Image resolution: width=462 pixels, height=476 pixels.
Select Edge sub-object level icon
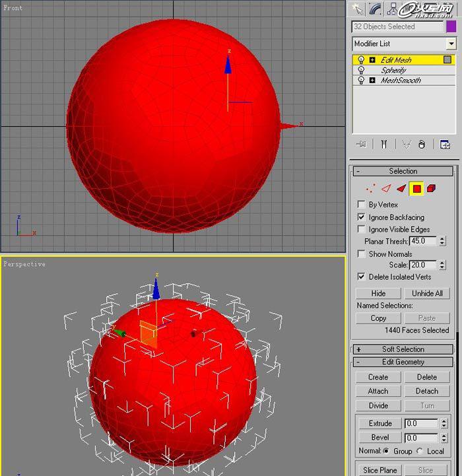(386, 189)
